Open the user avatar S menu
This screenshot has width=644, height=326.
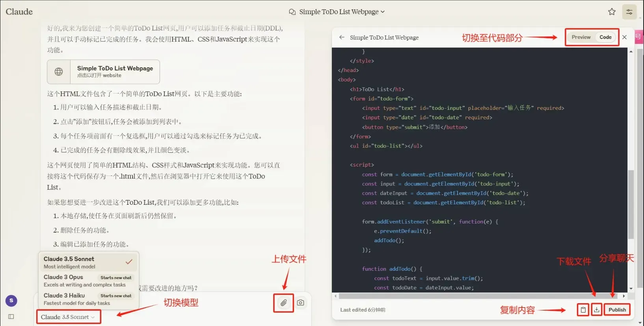11,301
